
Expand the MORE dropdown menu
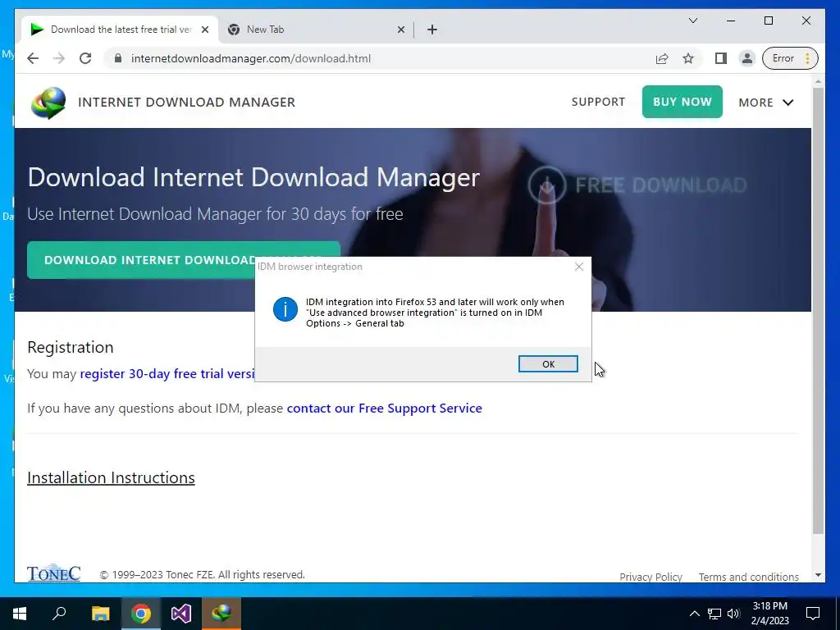765,103
